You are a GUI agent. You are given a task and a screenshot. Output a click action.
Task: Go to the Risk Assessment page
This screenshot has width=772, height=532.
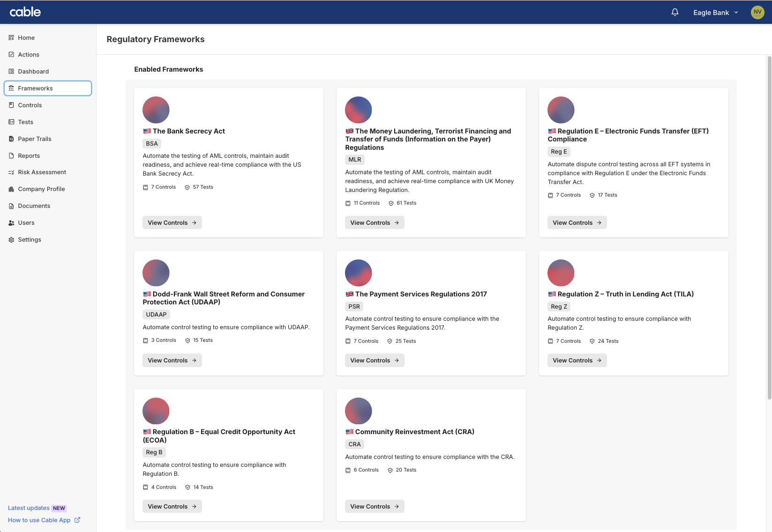point(42,172)
